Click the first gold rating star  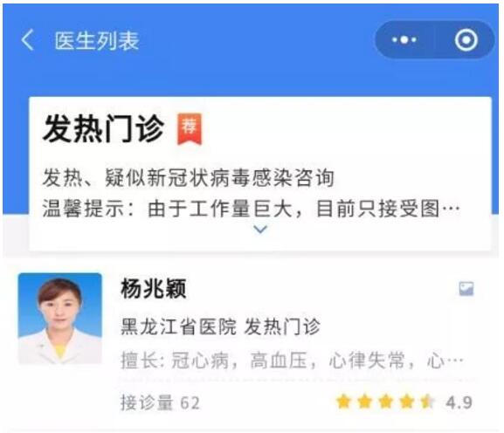point(343,402)
